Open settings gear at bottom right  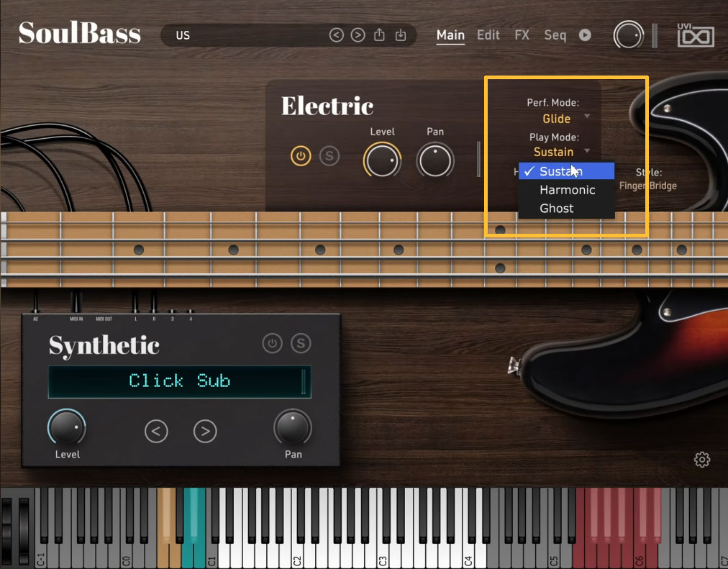point(702,460)
